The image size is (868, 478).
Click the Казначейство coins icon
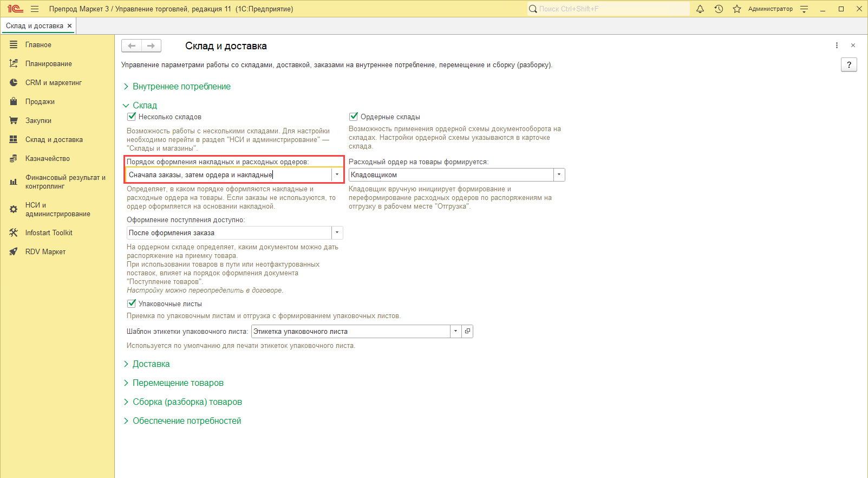(x=14, y=158)
